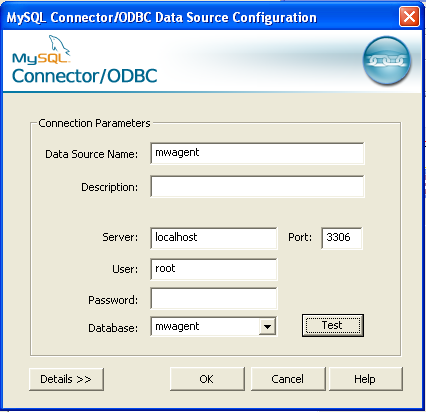Click the MySQL dolphin logo
Image resolution: width=426 pixels, height=412 pixels.
(41, 50)
